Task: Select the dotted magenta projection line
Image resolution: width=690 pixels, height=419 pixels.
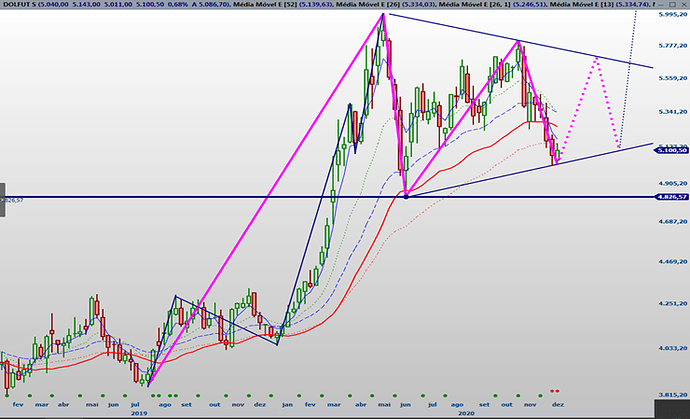Action: pos(597,58)
